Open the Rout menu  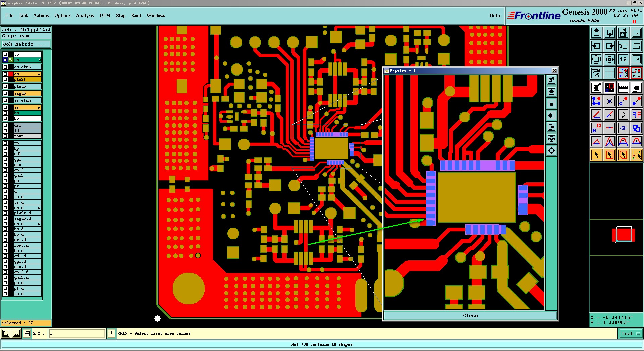tap(136, 15)
